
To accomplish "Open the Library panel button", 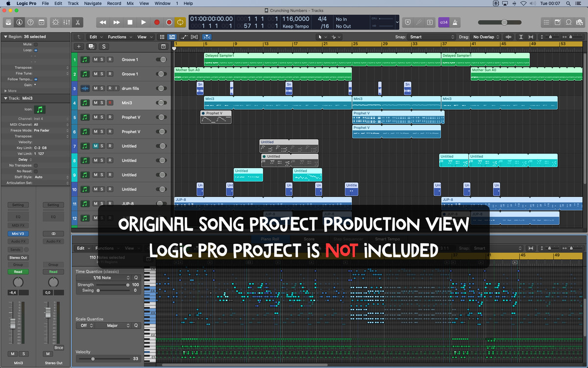I will (x=8, y=22).
